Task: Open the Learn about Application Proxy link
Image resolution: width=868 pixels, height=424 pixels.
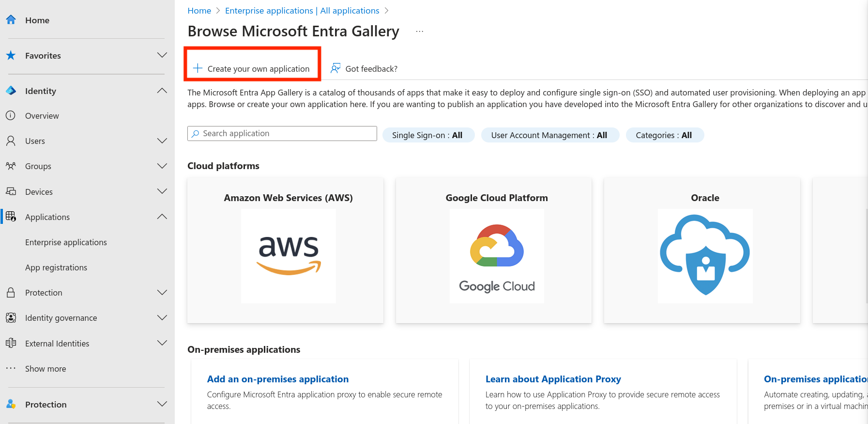Action: [x=553, y=379]
